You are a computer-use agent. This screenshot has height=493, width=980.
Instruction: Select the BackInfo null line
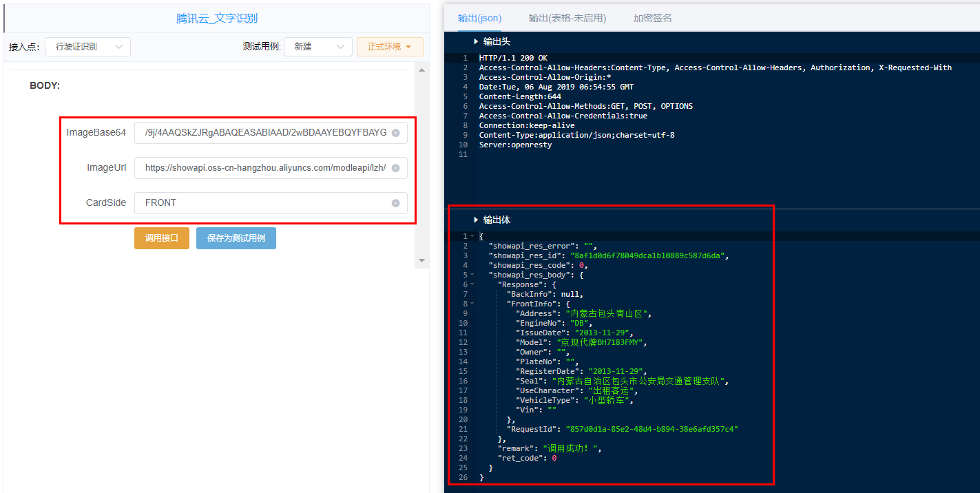tap(545, 294)
